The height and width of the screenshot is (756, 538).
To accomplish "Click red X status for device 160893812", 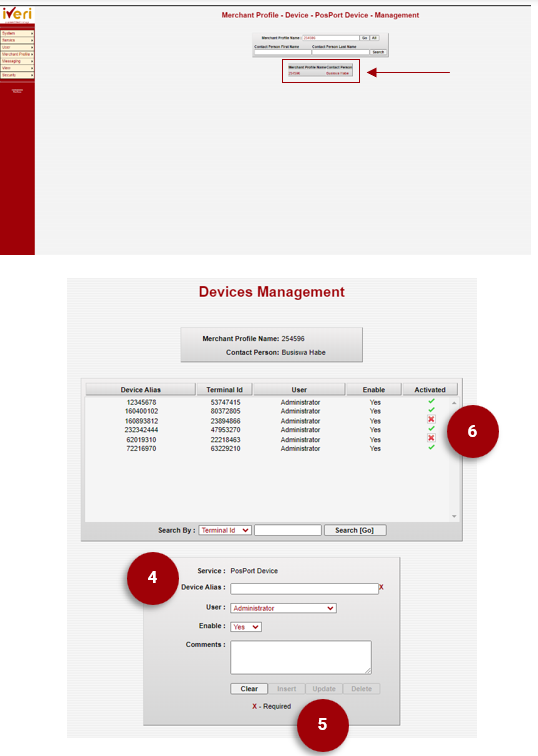I will (431, 419).
